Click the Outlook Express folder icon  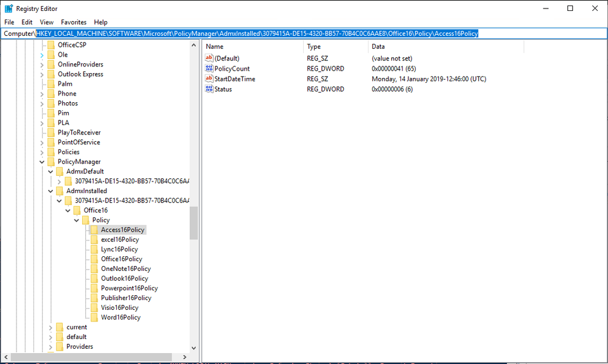(x=51, y=74)
